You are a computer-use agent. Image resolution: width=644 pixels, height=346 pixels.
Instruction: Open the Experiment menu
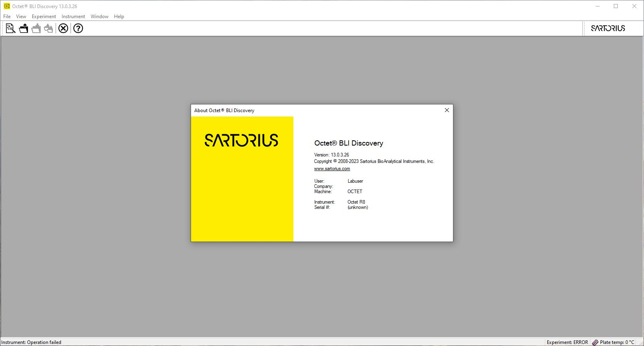44,17
